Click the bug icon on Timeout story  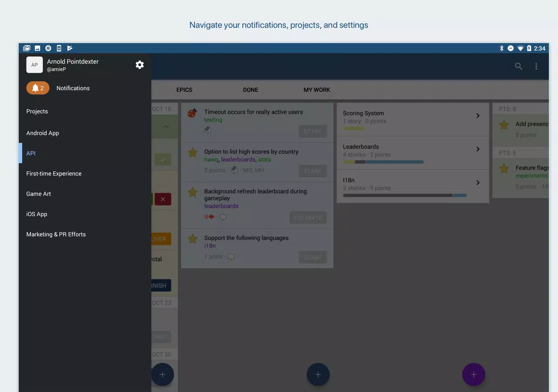[x=192, y=113]
